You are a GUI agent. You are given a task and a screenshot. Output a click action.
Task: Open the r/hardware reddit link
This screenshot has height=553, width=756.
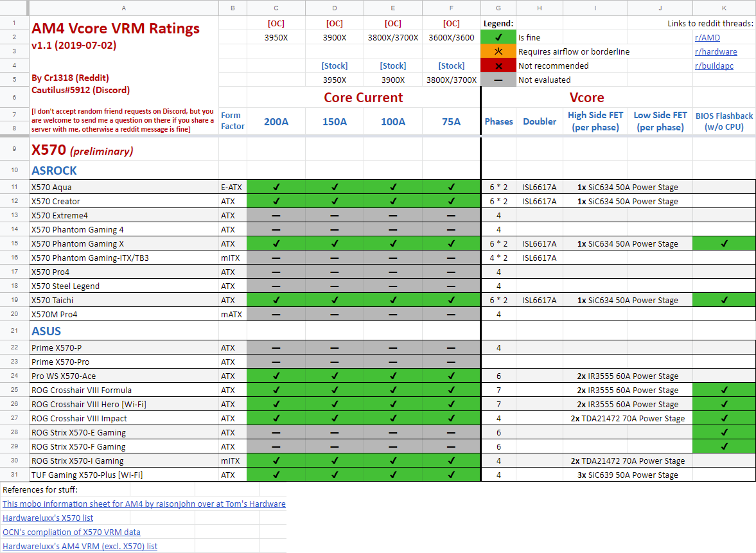(716, 51)
